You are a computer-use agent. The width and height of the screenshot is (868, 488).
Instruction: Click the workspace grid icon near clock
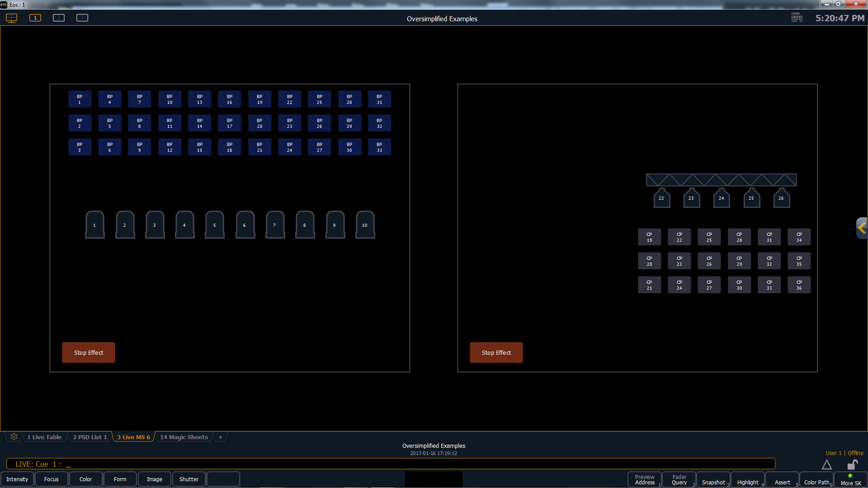point(797,18)
